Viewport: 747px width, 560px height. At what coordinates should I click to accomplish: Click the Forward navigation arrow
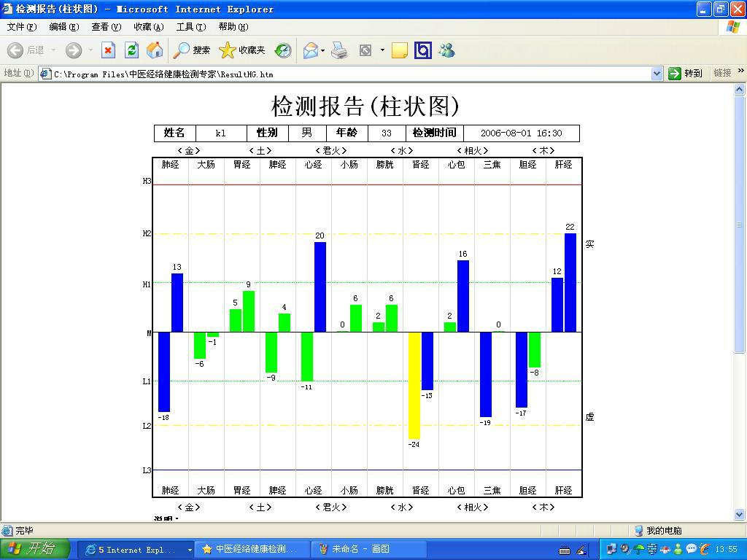74,50
